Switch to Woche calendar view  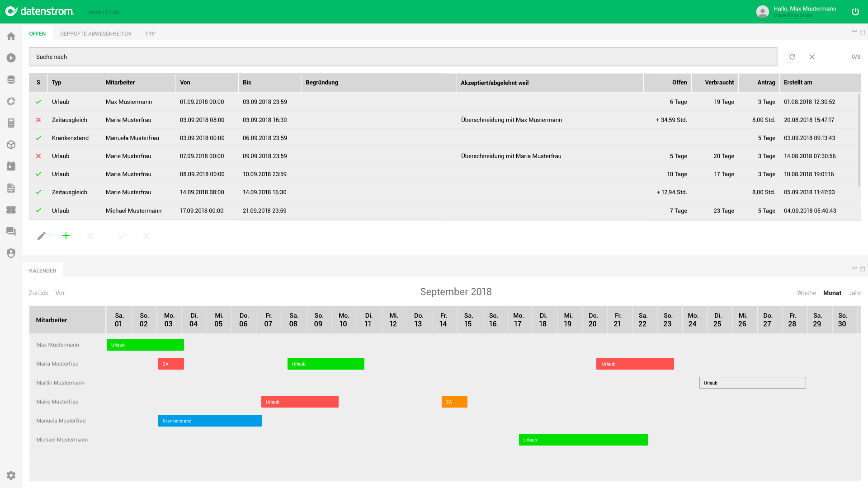tap(806, 293)
